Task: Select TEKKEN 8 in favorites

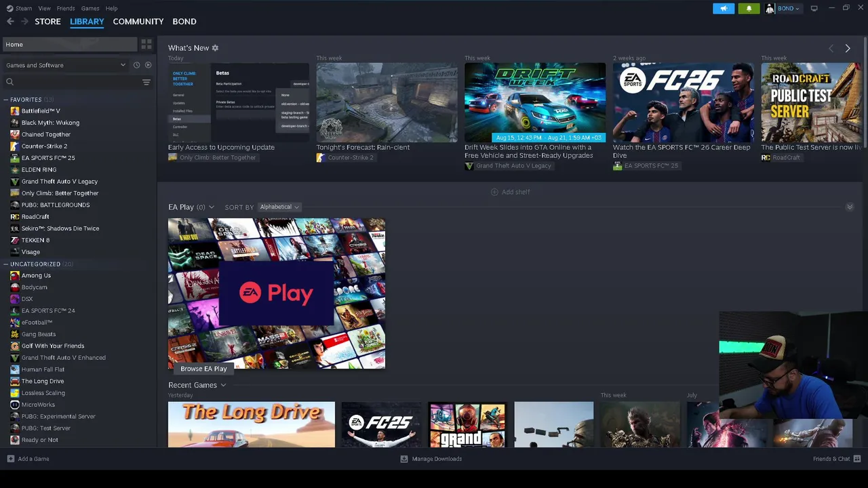Action: pyautogui.click(x=35, y=240)
